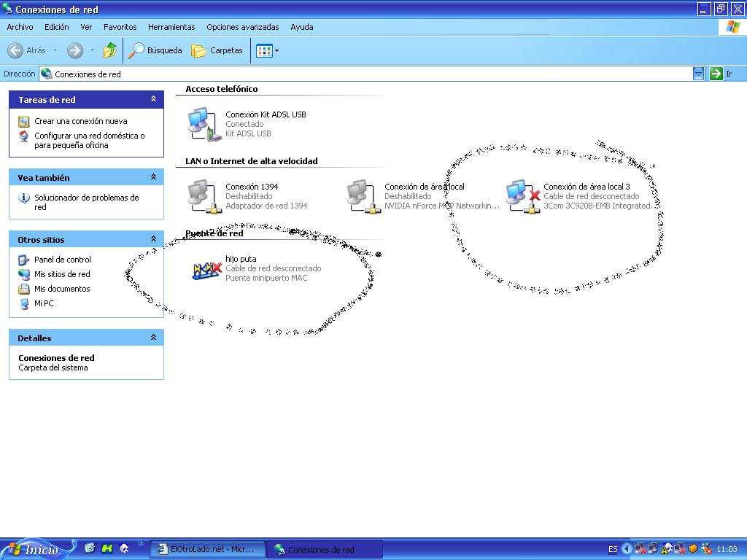Select the network bridge icon with red X
This screenshot has height=560, width=747.
[x=206, y=270]
